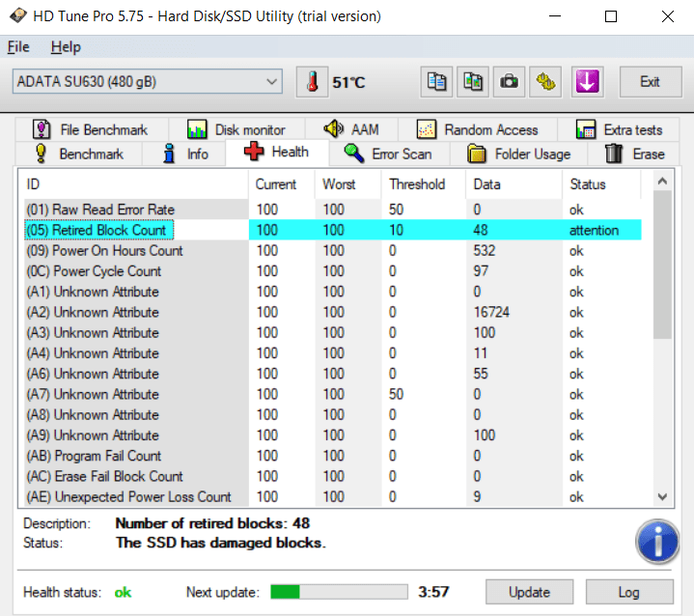
Task: Click the scrollbar up arrow
Action: click(x=662, y=182)
